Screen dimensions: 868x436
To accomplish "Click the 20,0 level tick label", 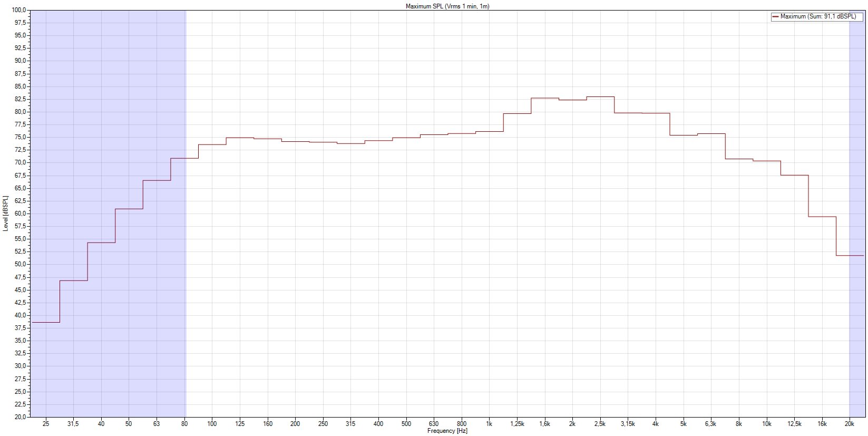I will [x=21, y=417].
